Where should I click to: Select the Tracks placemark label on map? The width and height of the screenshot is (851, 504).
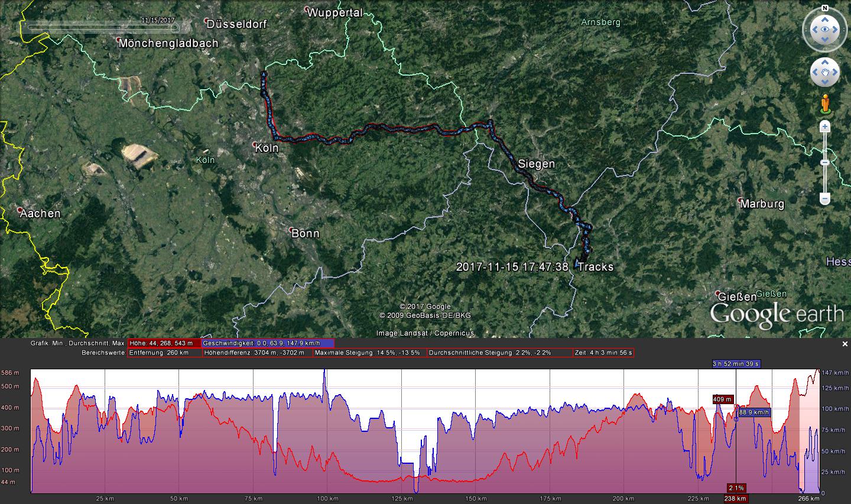click(x=595, y=267)
